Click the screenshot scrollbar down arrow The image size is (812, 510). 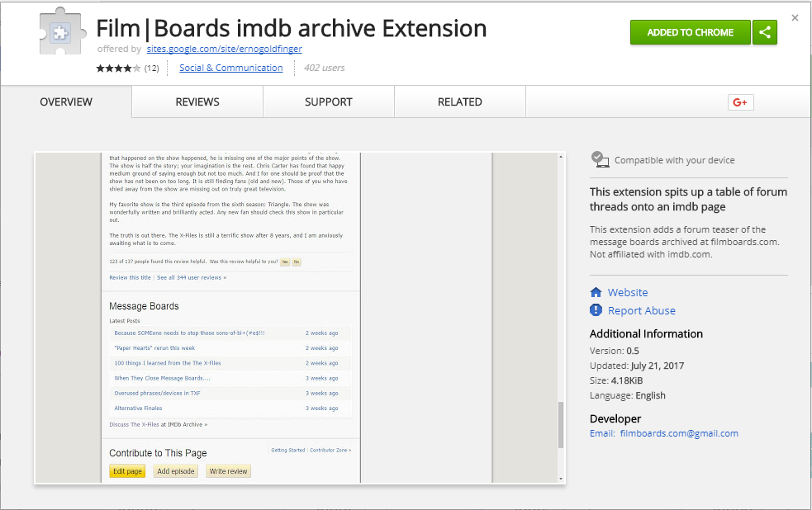click(x=560, y=479)
